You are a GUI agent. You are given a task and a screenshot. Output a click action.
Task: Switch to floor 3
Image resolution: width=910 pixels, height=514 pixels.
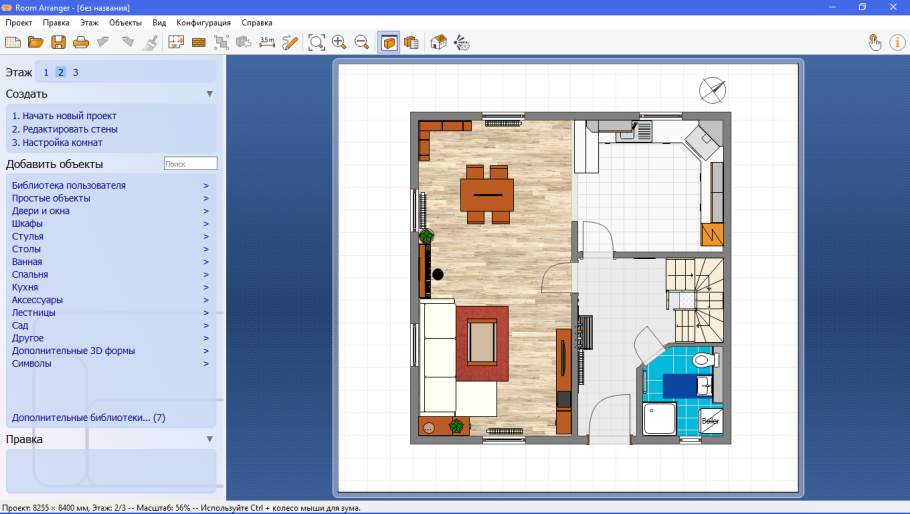75,72
